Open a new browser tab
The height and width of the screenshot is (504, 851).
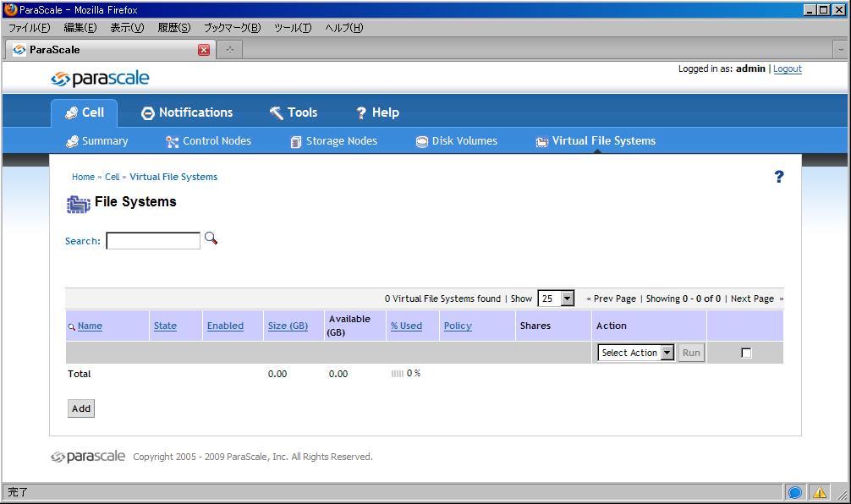click(x=229, y=50)
